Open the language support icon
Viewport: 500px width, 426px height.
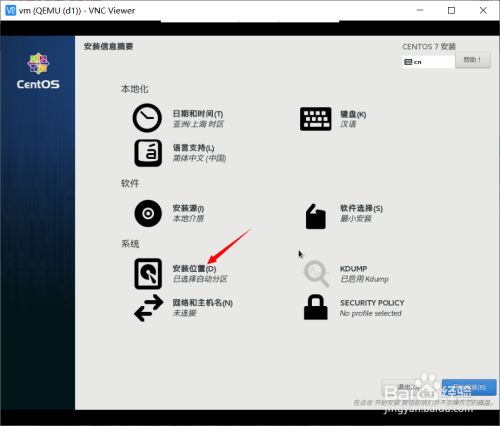click(148, 153)
